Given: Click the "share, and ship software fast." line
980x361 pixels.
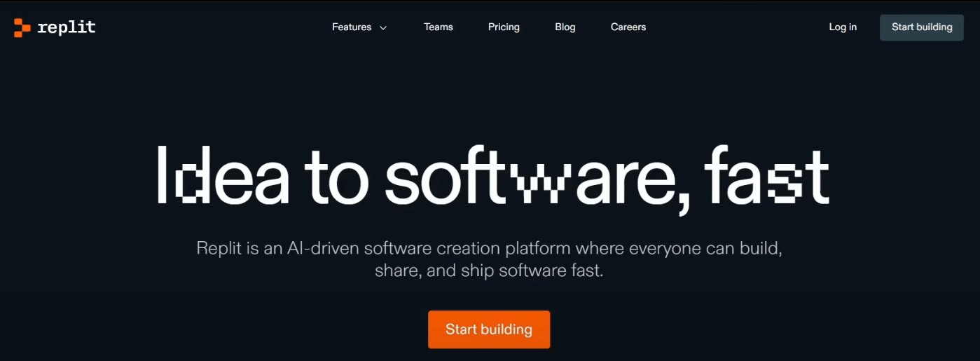Looking at the screenshot, I should point(489,271).
